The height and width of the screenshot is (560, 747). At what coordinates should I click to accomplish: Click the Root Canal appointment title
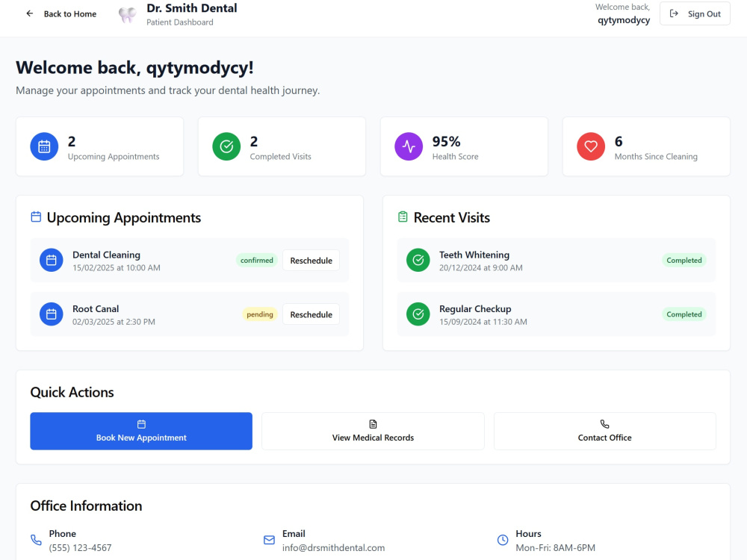pyautogui.click(x=96, y=309)
